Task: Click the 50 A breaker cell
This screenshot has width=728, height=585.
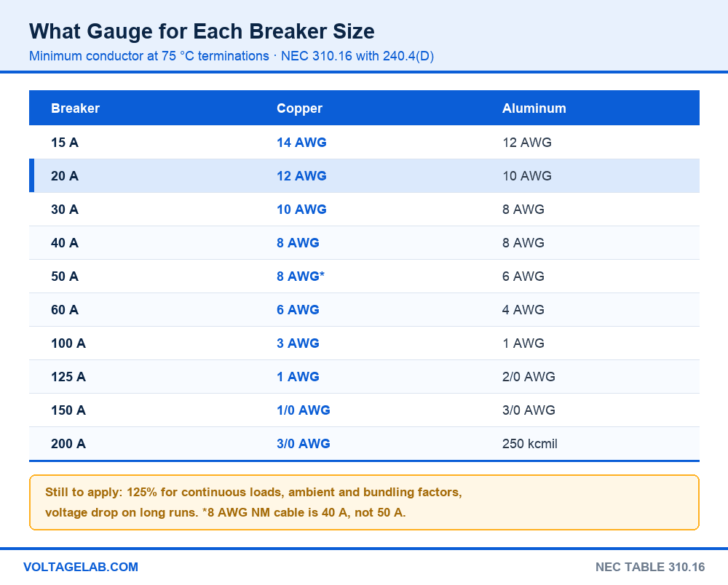Action: 65,276
